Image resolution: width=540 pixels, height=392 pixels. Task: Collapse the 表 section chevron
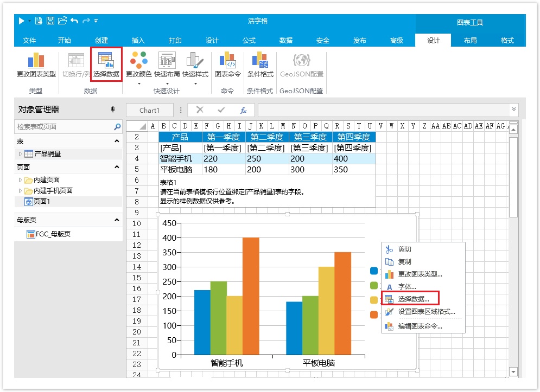coord(117,141)
